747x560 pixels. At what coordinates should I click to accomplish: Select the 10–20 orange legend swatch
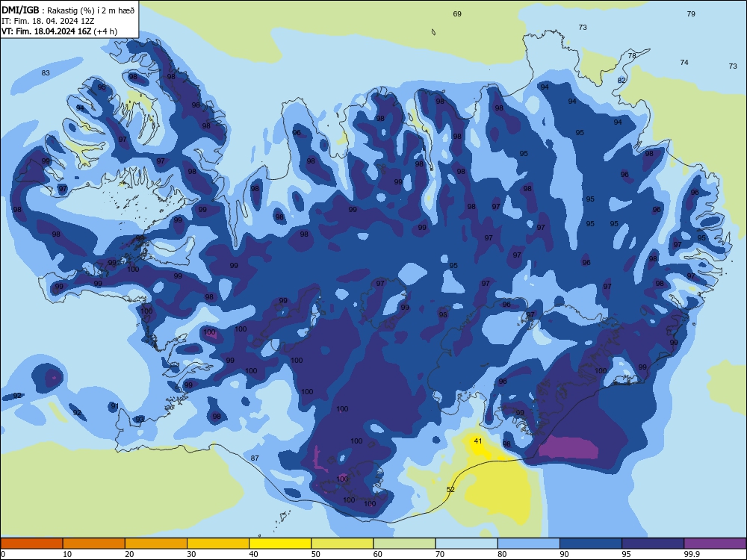click(94, 544)
